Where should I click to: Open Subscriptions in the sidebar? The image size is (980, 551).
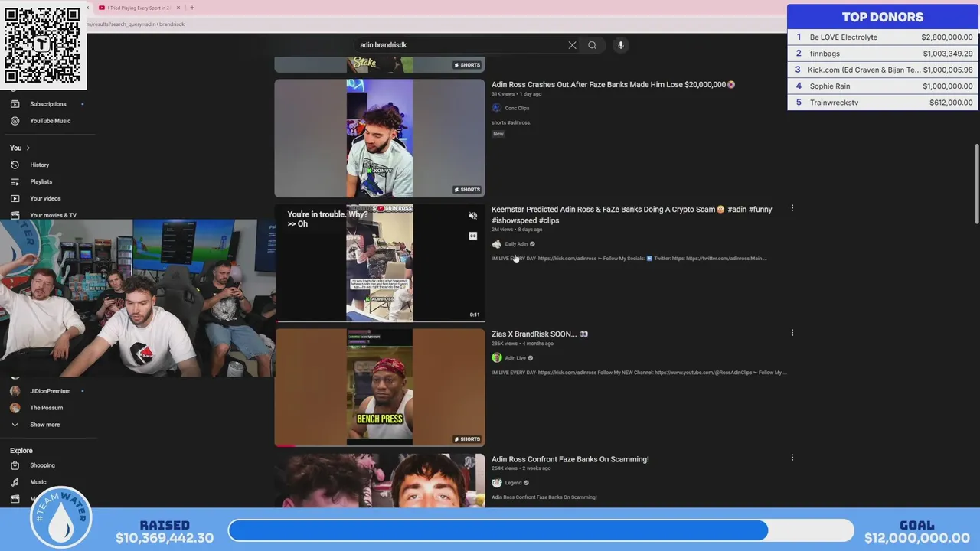[x=48, y=104]
